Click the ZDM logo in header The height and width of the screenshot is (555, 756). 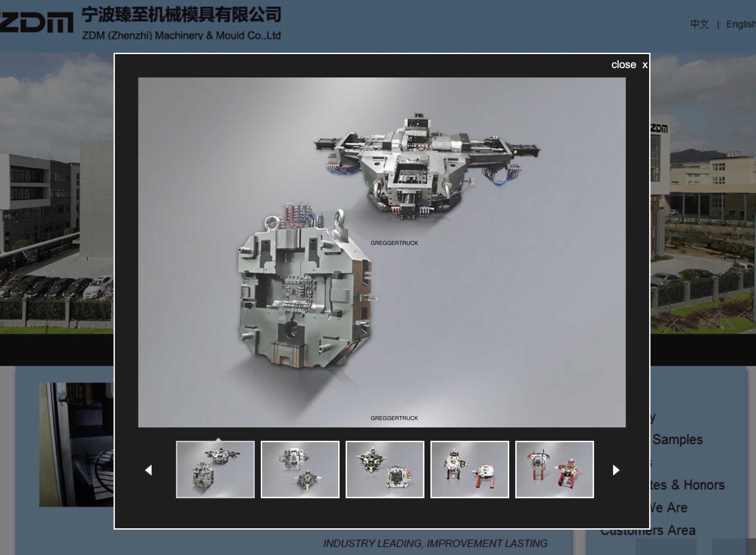pyautogui.click(x=36, y=23)
